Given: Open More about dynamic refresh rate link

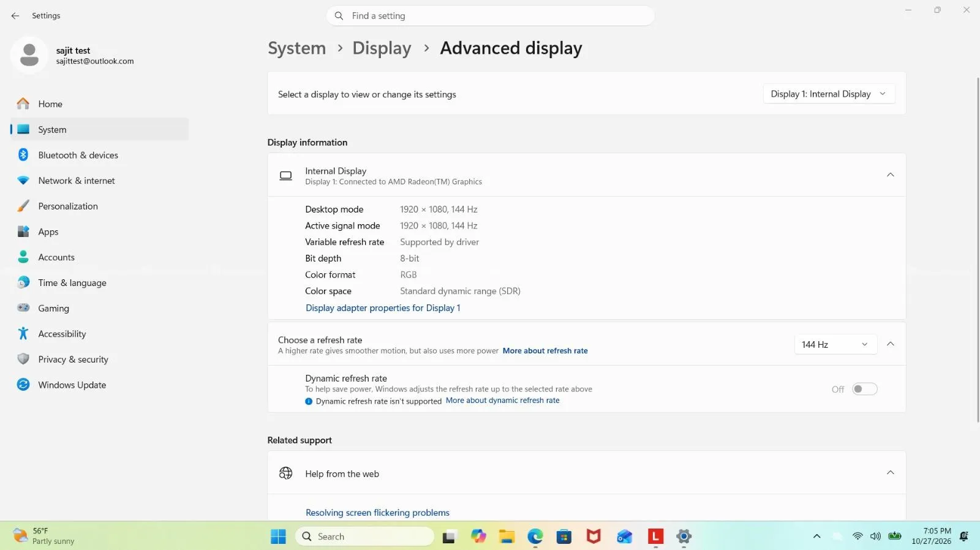Looking at the screenshot, I should pos(502,401).
